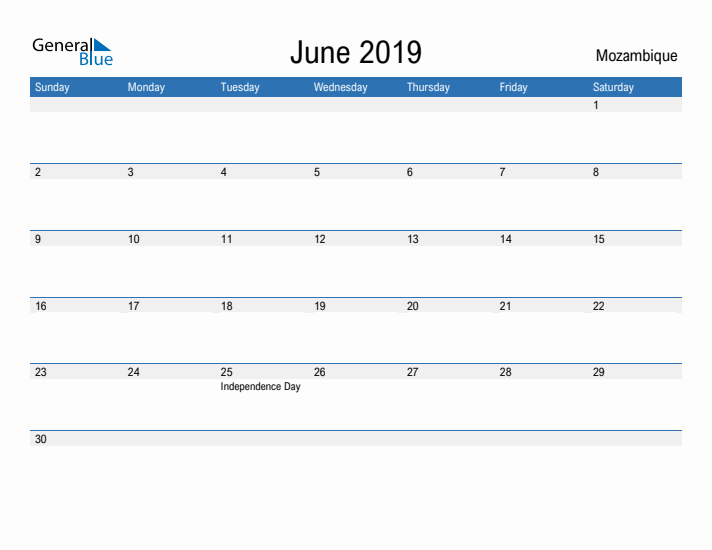This screenshot has height=550, width=712.
Task: Select the Independence Day holiday label
Action: click(260, 386)
